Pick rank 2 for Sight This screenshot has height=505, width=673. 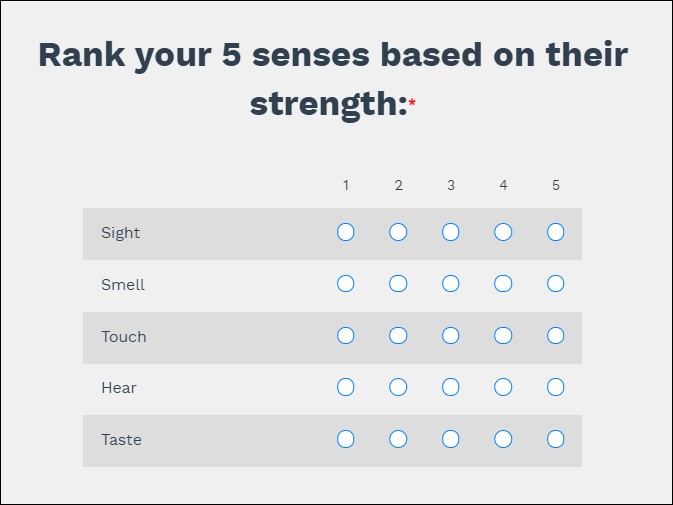(x=398, y=232)
